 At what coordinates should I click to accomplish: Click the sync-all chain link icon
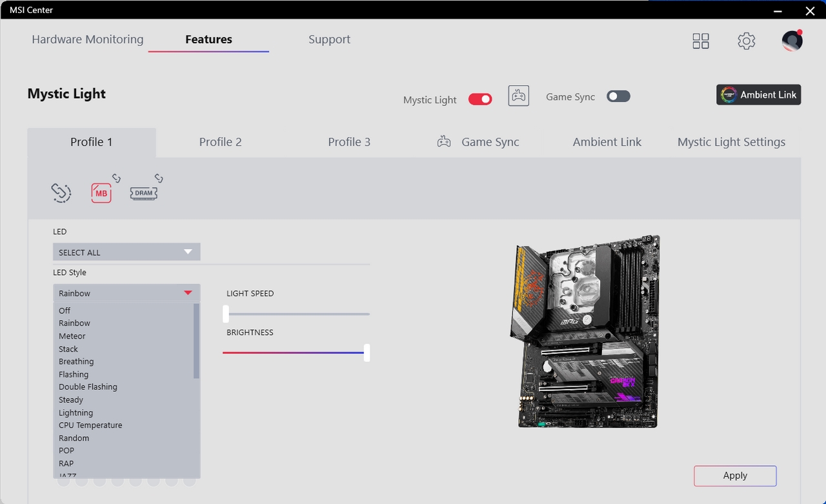[61, 193]
